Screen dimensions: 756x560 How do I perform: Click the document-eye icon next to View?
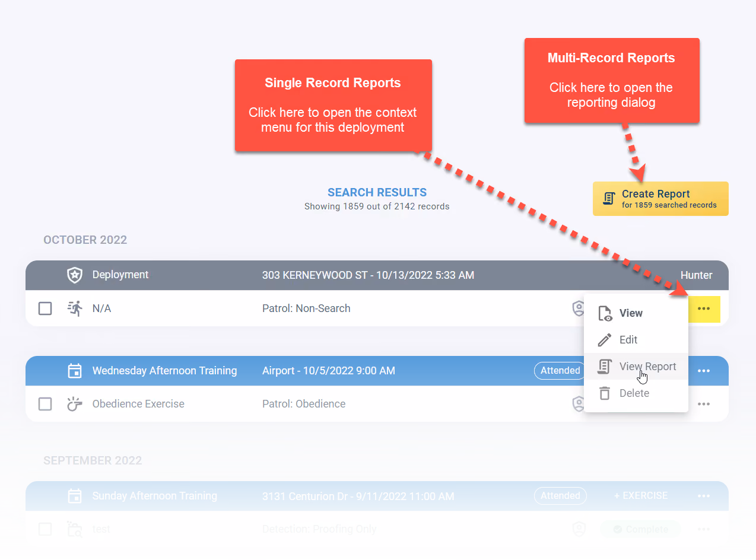coord(605,313)
